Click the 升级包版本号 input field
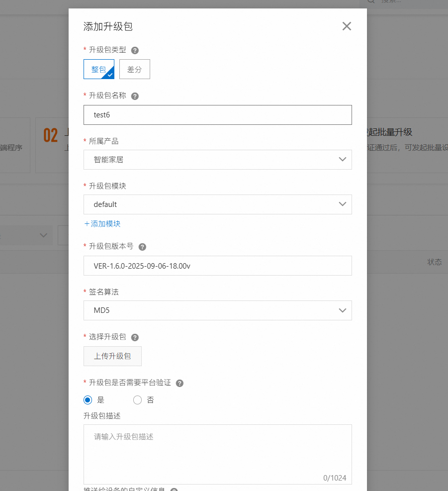The image size is (448, 491). [x=217, y=266]
